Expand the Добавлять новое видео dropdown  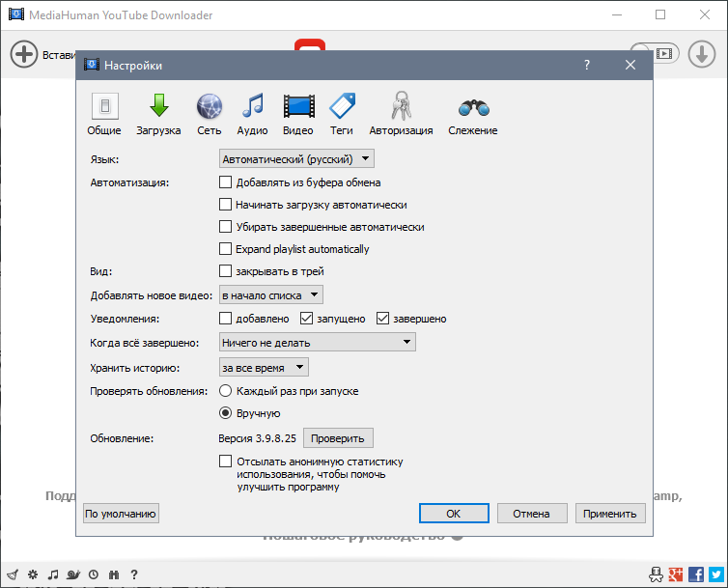point(270,294)
